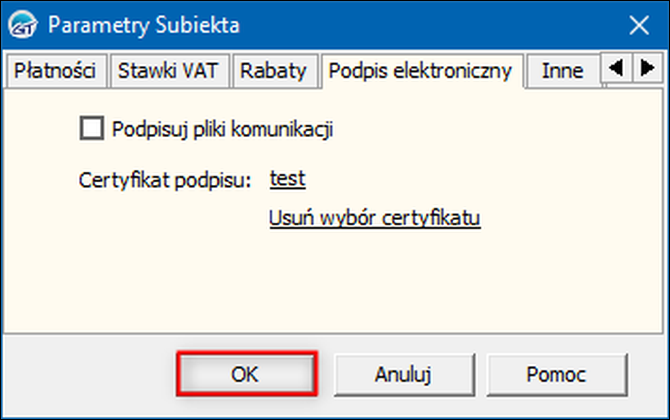670x420 pixels.
Task: Cancel changes with the Anuluj button
Action: pos(403,374)
